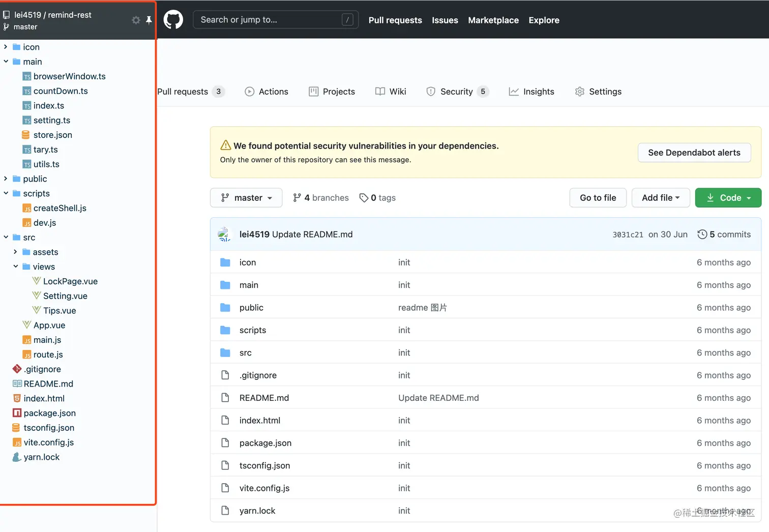Expand the icon folder in sidebar

(x=6, y=47)
